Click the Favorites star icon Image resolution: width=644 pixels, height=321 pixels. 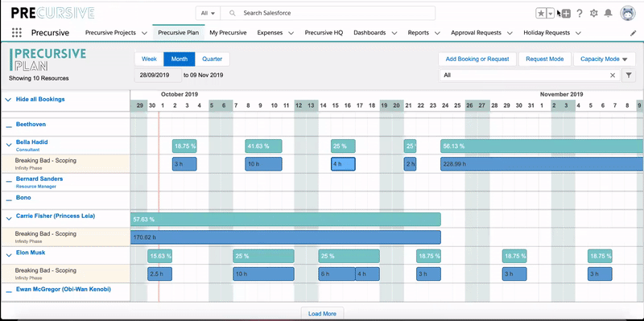coord(541,13)
